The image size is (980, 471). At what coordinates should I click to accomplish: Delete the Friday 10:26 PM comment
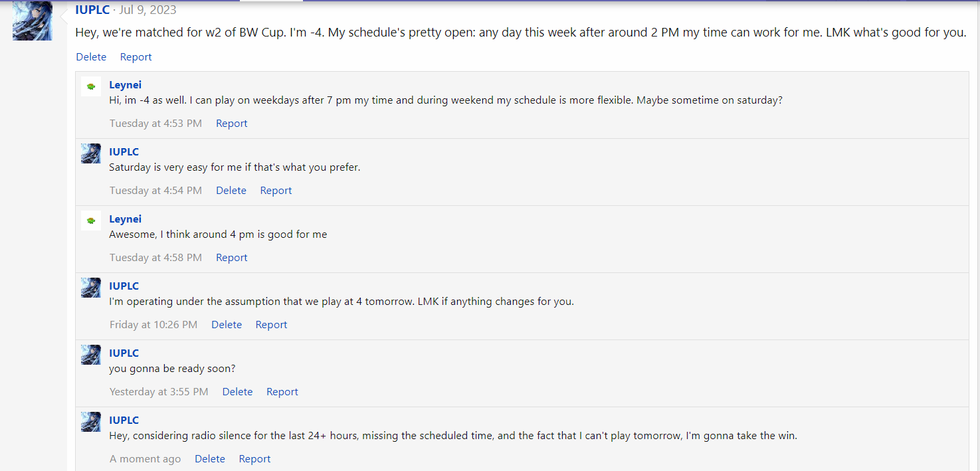pos(227,325)
